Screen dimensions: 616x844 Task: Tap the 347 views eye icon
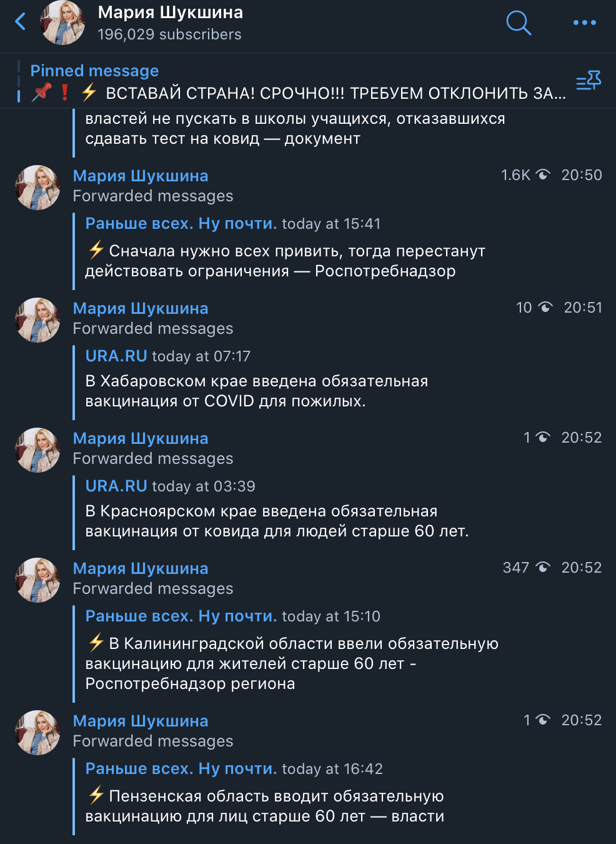click(543, 568)
